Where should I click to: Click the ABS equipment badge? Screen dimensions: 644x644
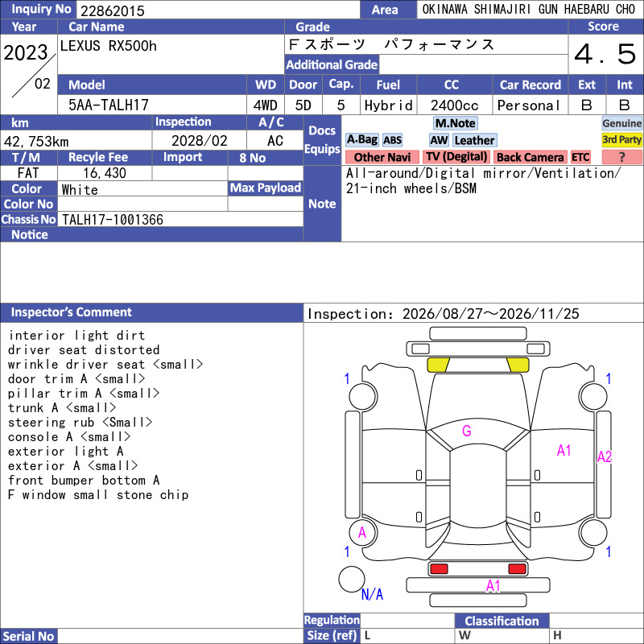pos(392,140)
